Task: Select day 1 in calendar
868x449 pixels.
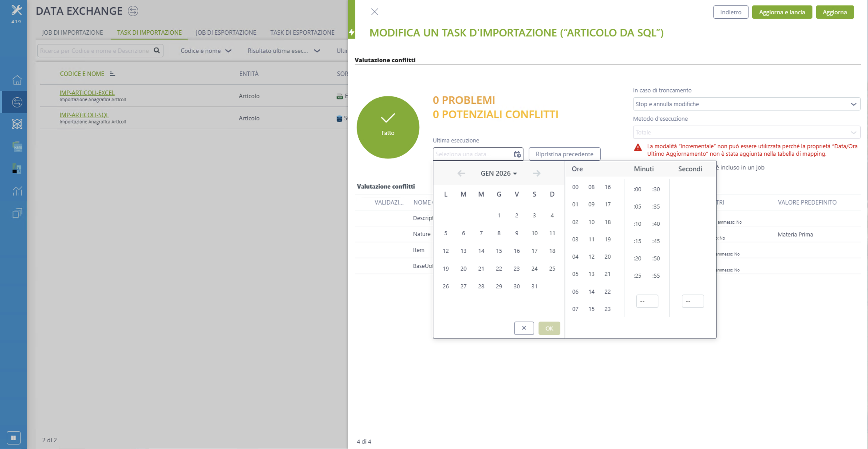Action: (499, 215)
